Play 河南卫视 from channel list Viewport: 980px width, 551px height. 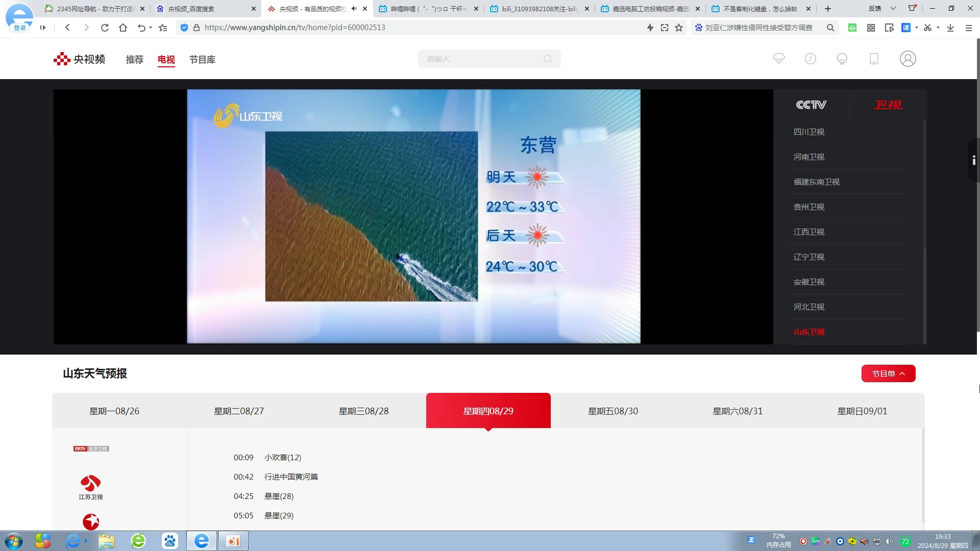click(809, 157)
